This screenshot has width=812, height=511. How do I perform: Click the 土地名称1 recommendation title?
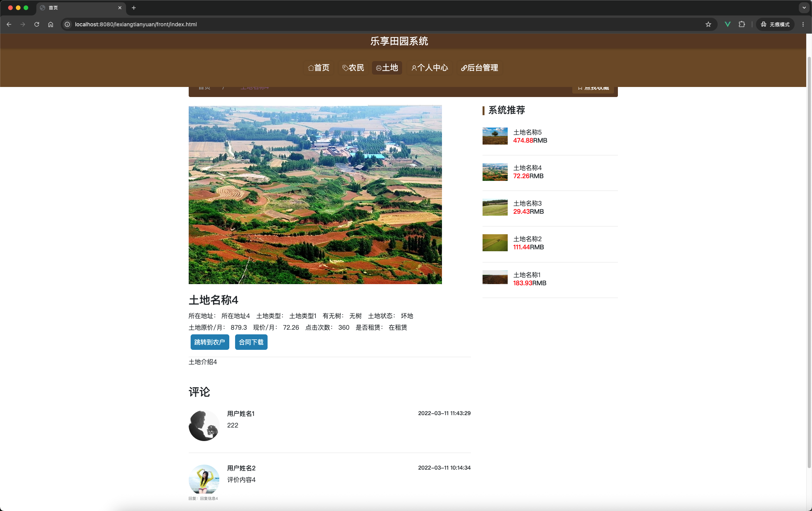(527, 275)
